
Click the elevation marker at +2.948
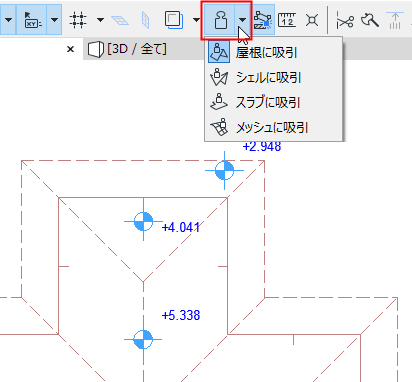point(224,170)
